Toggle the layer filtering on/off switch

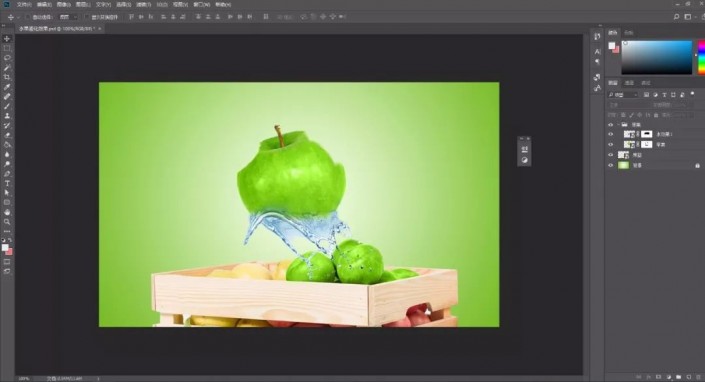[x=692, y=94]
